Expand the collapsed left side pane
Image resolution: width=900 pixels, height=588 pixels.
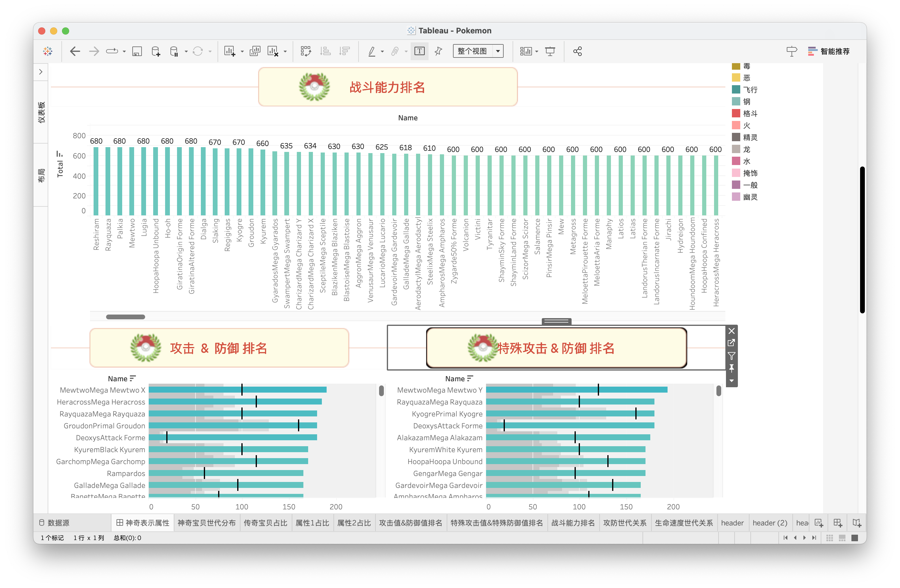tap(41, 72)
